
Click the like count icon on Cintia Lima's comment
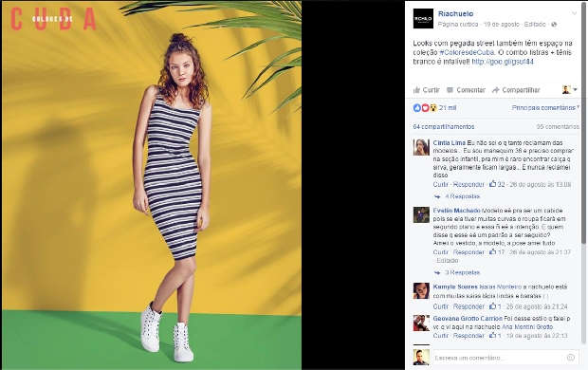point(493,184)
